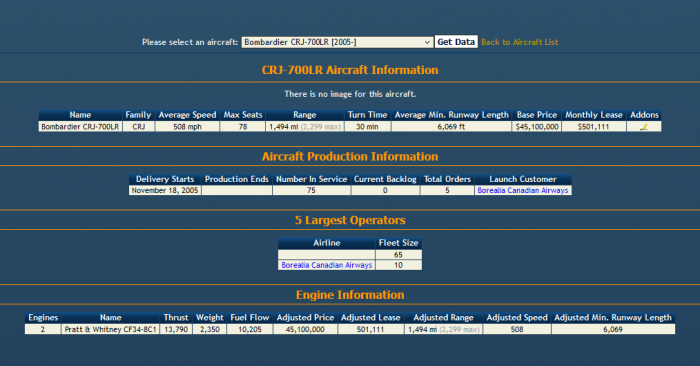Screen dimensions: 700x366
Task: Click the $45,100,000 base price value
Action: click(537, 127)
